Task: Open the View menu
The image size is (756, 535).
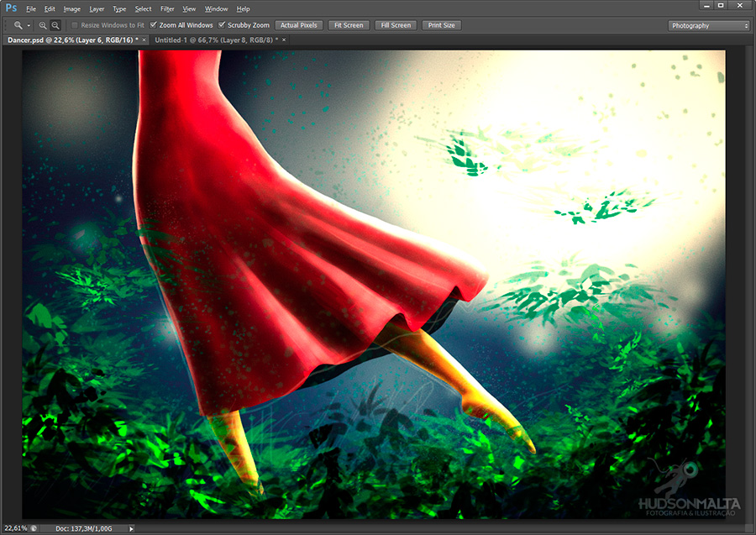Action: point(189,8)
